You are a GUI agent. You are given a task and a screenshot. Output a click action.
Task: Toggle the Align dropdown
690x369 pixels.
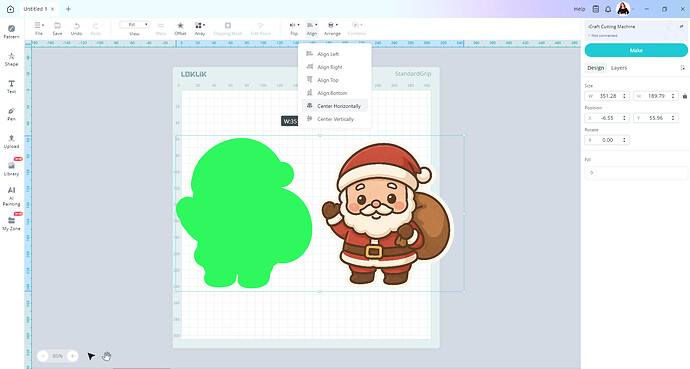click(x=312, y=29)
